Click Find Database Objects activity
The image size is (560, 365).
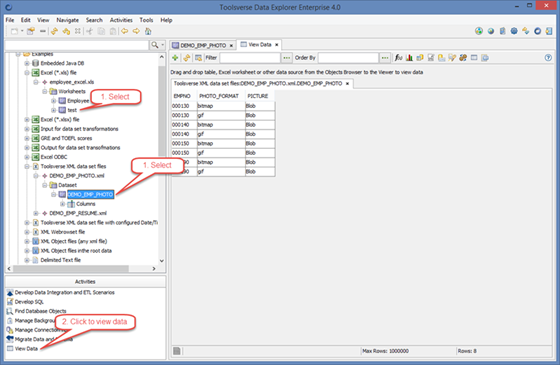tap(40, 311)
